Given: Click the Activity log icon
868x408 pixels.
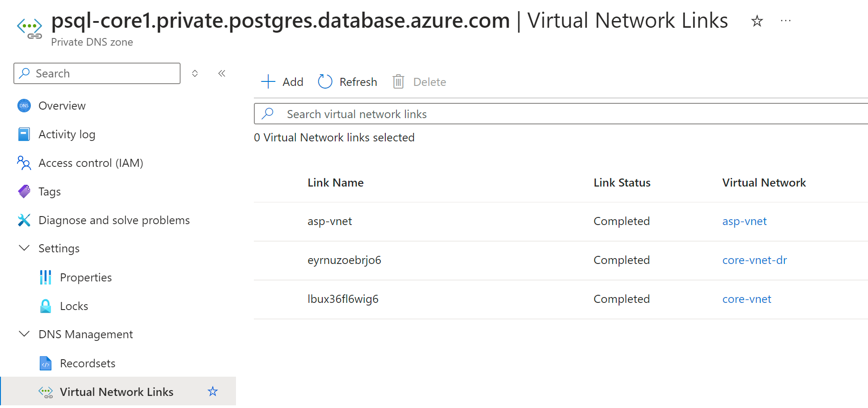Looking at the screenshot, I should click(24, 134).
